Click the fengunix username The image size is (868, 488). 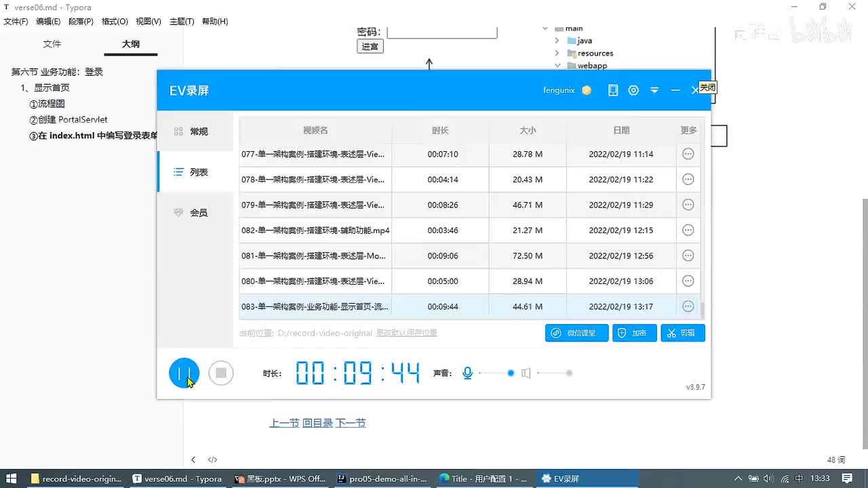tap(559, 90)
